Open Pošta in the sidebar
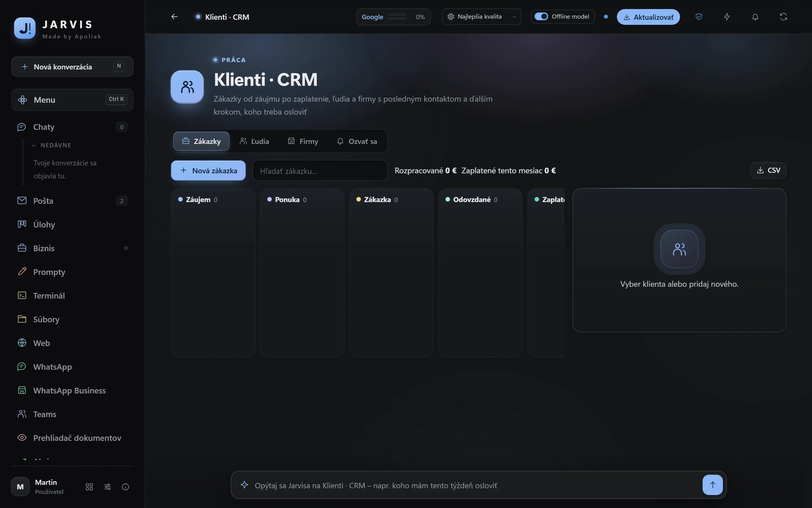Screen dimensions: 812x508 72,201
